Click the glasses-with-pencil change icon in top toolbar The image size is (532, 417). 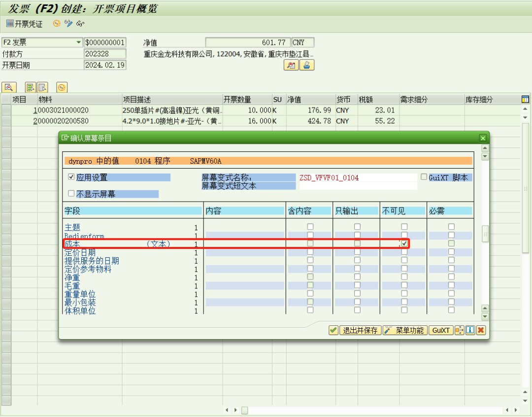[68, 24]
